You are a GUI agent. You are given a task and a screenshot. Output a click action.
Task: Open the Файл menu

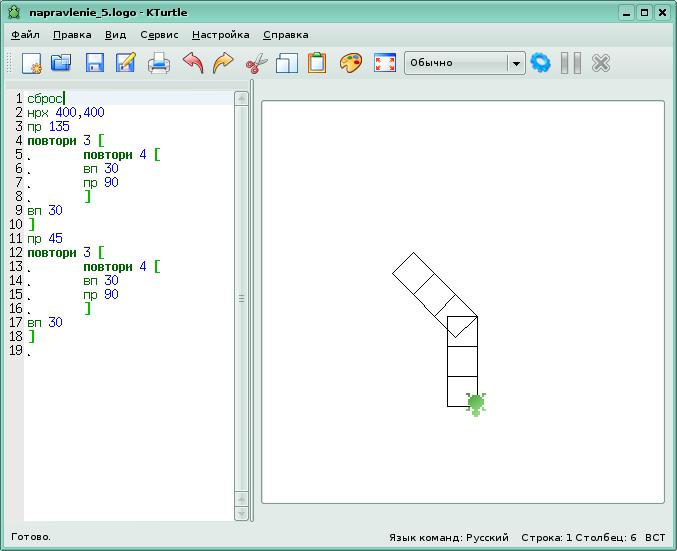[x=25, y=34]
